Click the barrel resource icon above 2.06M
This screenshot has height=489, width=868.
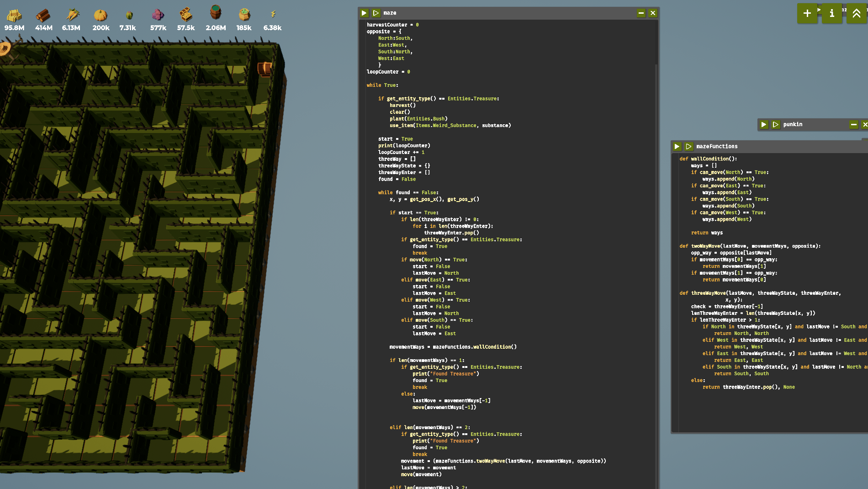pyautogui.click(x=216, y=13)
